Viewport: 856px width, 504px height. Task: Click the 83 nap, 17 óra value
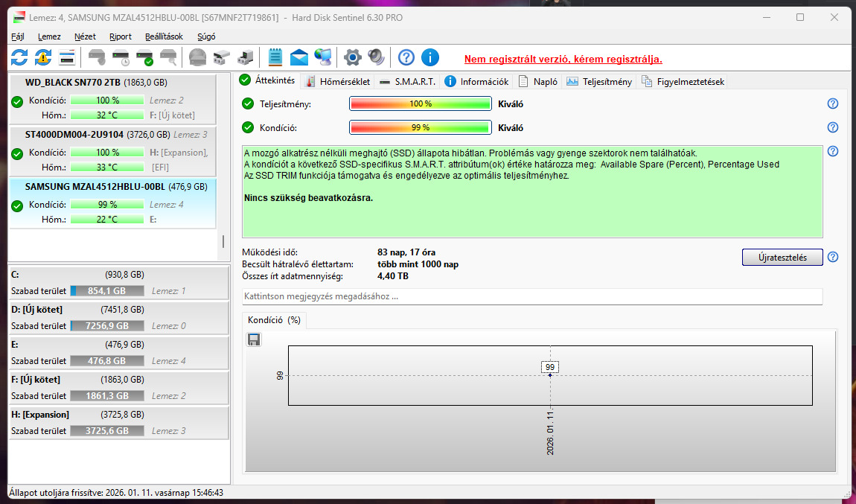tap(406, 252)
